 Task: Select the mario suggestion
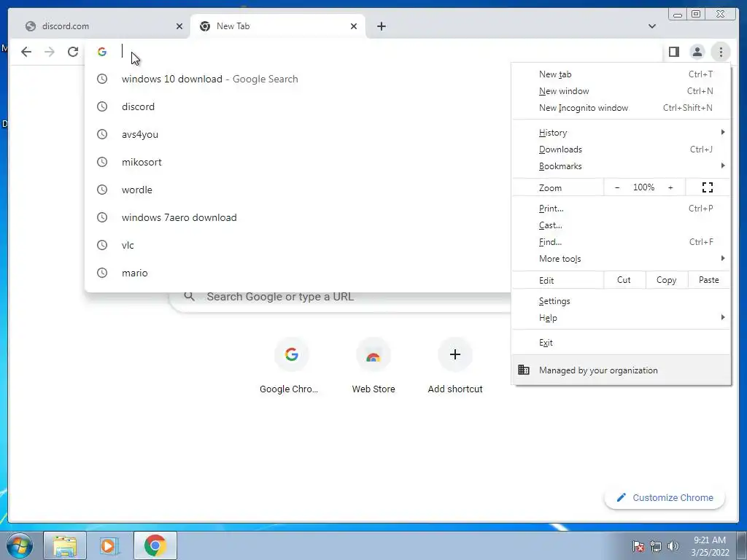coord(298,273)
